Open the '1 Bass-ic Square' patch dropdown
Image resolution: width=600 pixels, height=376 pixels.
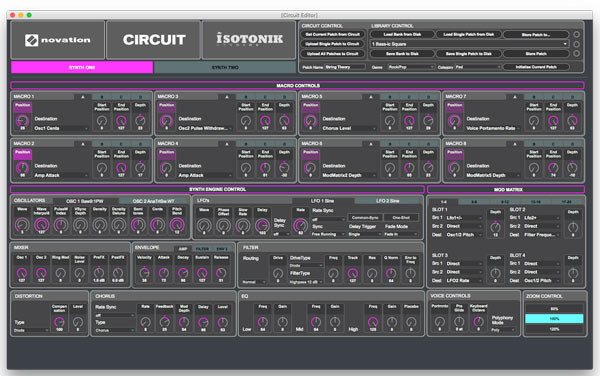pyautogui.click(x=469, y=44)
